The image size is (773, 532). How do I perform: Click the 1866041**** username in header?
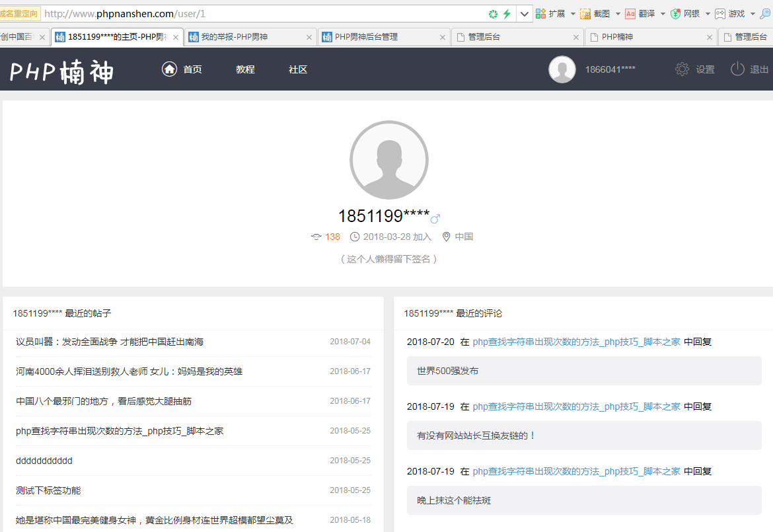pos(610,69)
